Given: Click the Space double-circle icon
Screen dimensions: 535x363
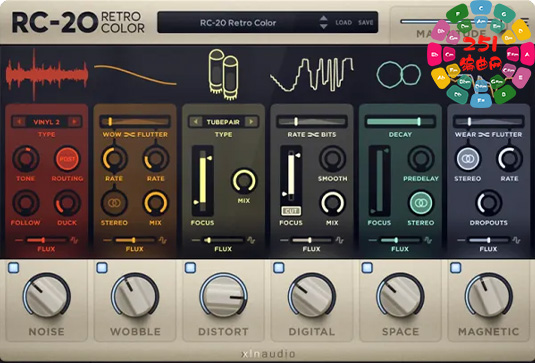Looking at the screenshot, I should pyautogui.click(x=399, y=74).
